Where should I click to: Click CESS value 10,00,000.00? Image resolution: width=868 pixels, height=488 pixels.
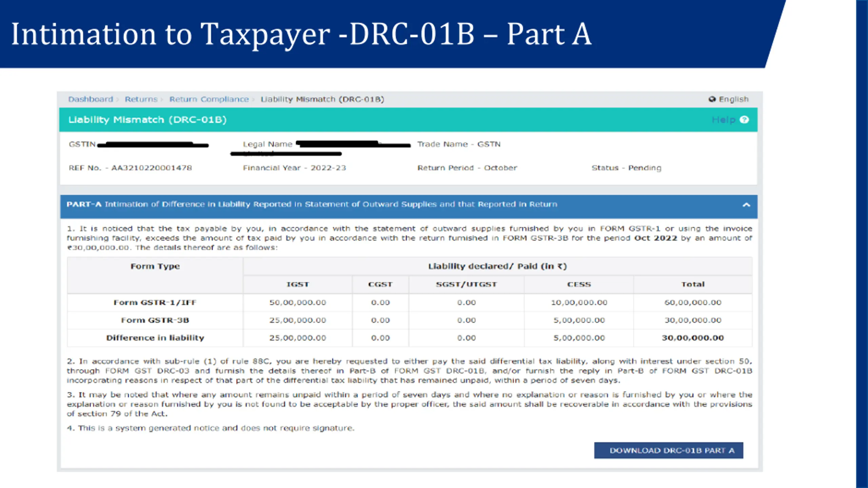click(x=579, y=302)
